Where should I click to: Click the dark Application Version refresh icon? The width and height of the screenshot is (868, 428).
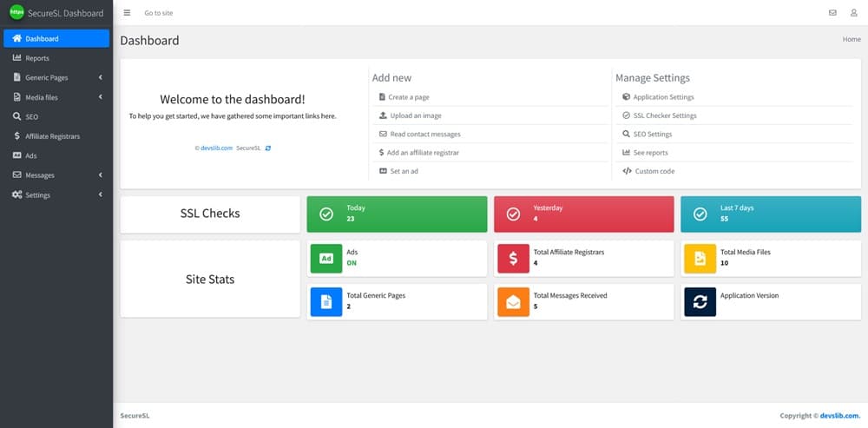[x=700, y=301]
